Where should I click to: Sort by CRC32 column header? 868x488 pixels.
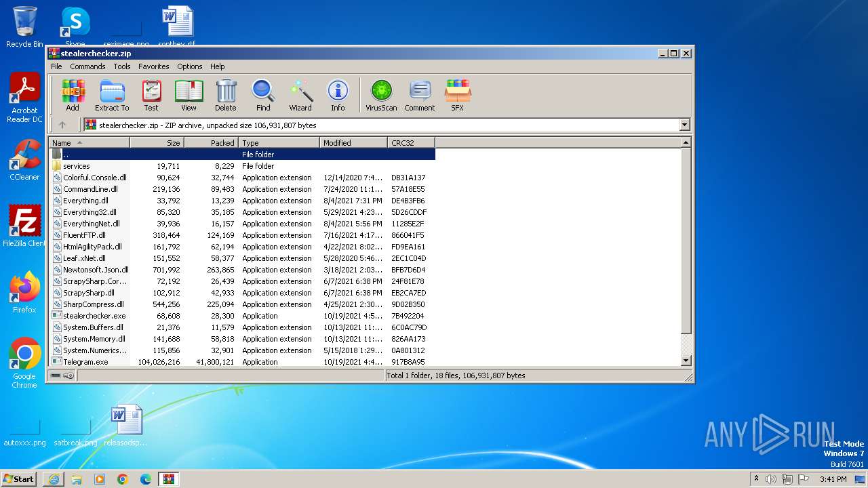coord(411,142)
